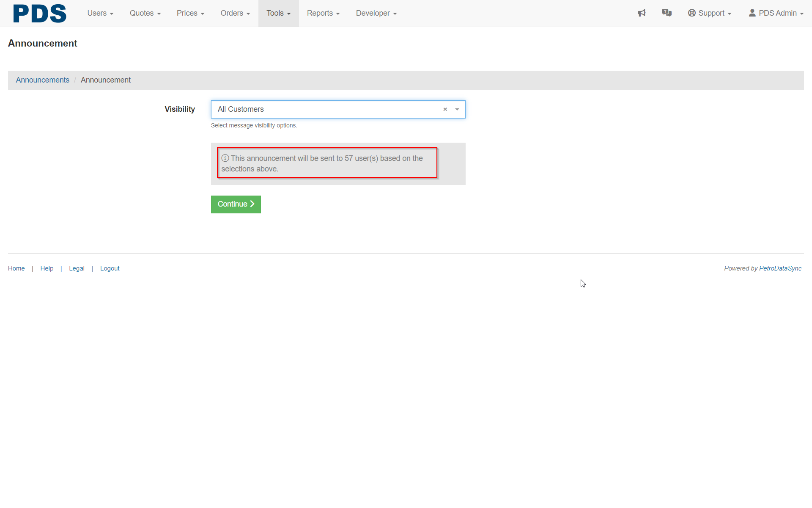Open the Users menu
This screenshot has height=508, width=812.
pyautogui.click(x=100, y=13)
